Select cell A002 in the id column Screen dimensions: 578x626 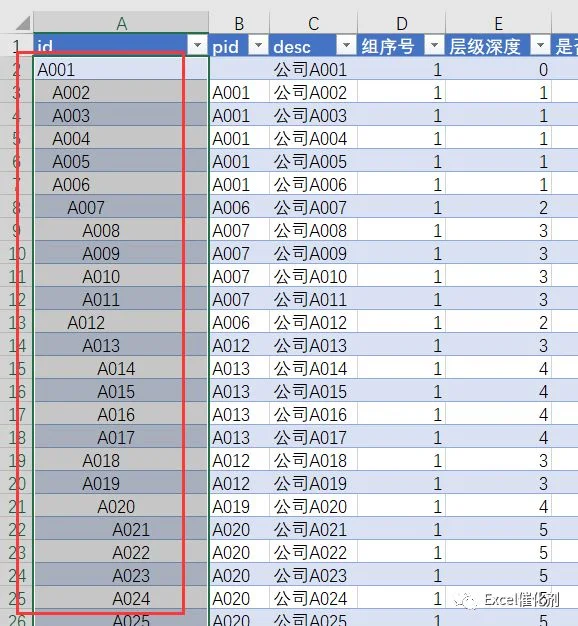[x=121, y=93]
